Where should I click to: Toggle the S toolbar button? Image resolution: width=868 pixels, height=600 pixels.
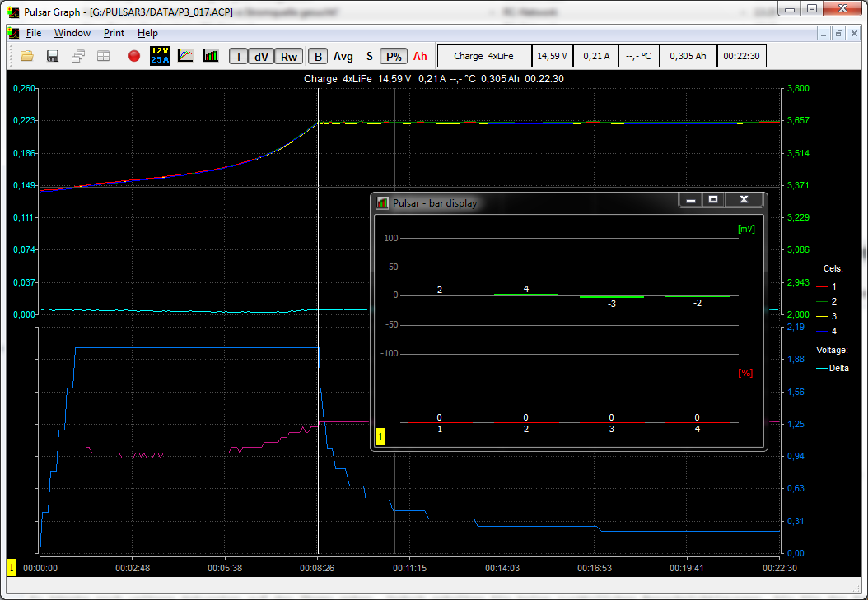[x=370, y=57]
